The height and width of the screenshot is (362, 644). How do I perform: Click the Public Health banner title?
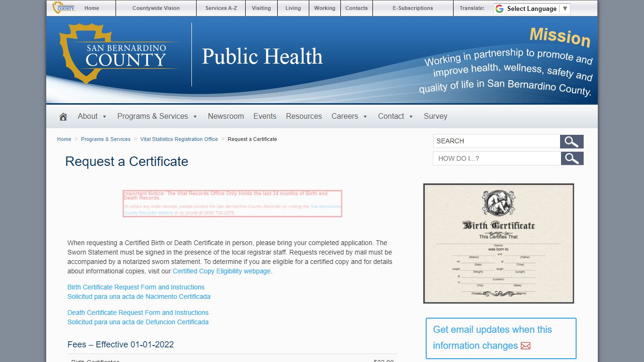pyautogui.click(x=262, y=56)
